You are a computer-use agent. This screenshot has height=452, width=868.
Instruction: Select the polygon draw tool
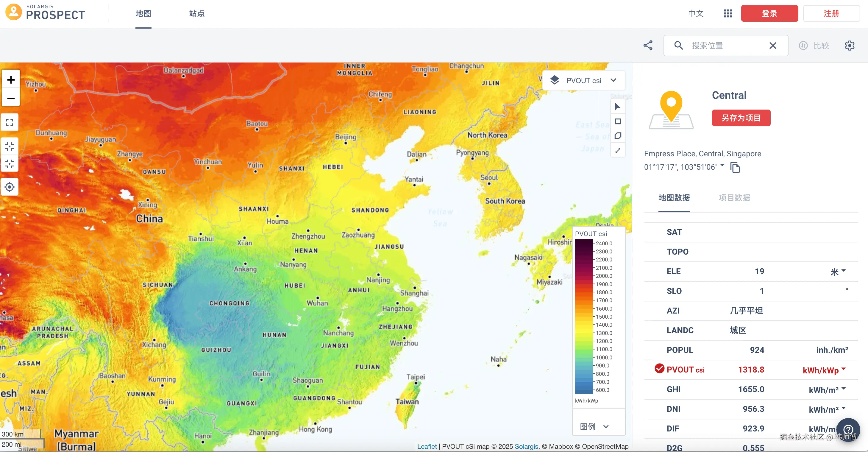pos(618,136)
